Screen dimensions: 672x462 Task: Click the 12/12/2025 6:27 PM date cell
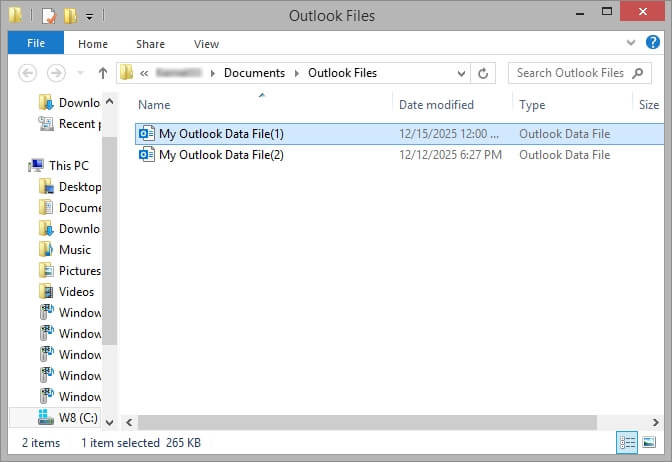tap(450, 155)
